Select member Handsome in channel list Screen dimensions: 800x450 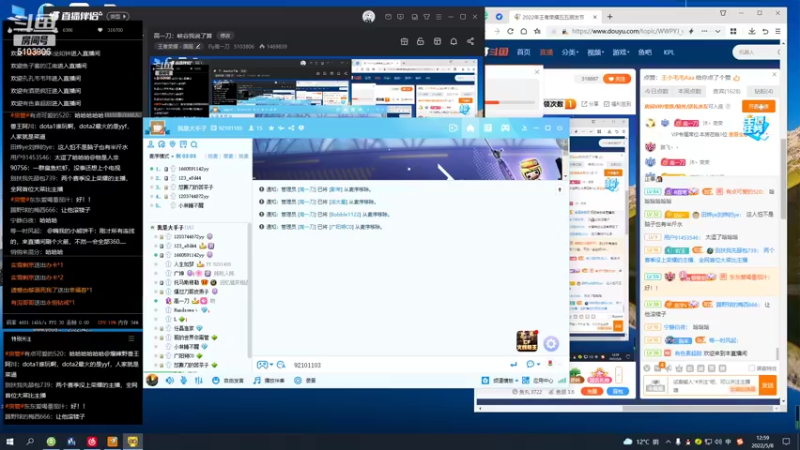[x=185, y=310]
